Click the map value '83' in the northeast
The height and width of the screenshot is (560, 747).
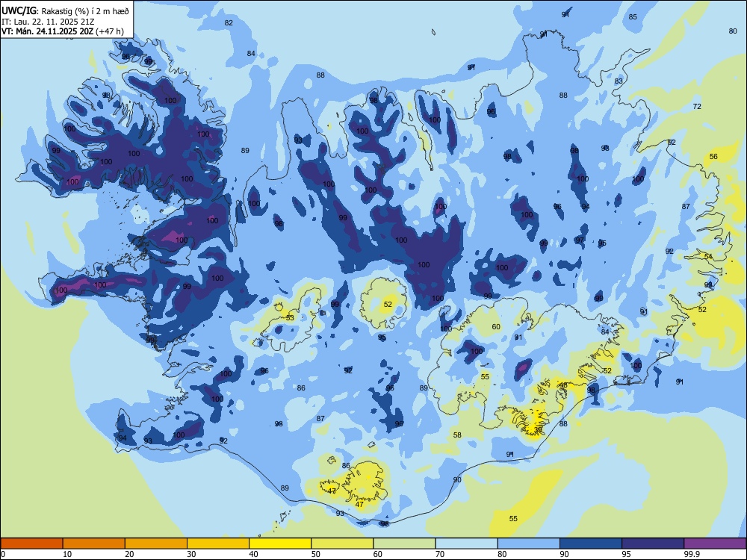[x=619, y=81]
